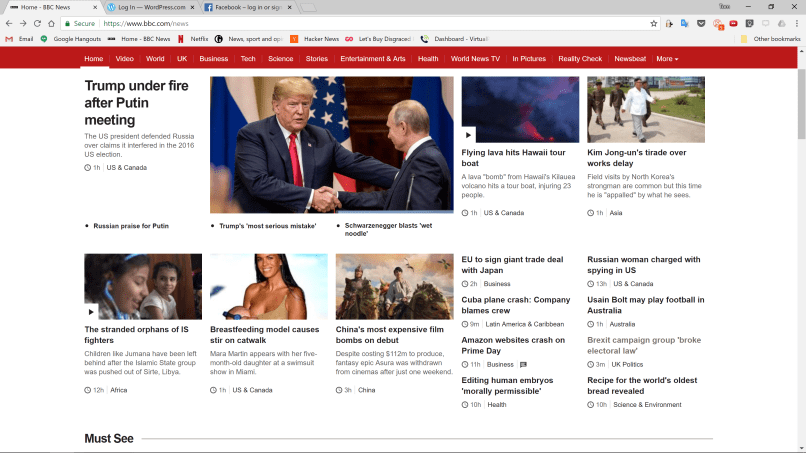Open the Business section
This screenshot has height=453, width=806.
(214, 59)
